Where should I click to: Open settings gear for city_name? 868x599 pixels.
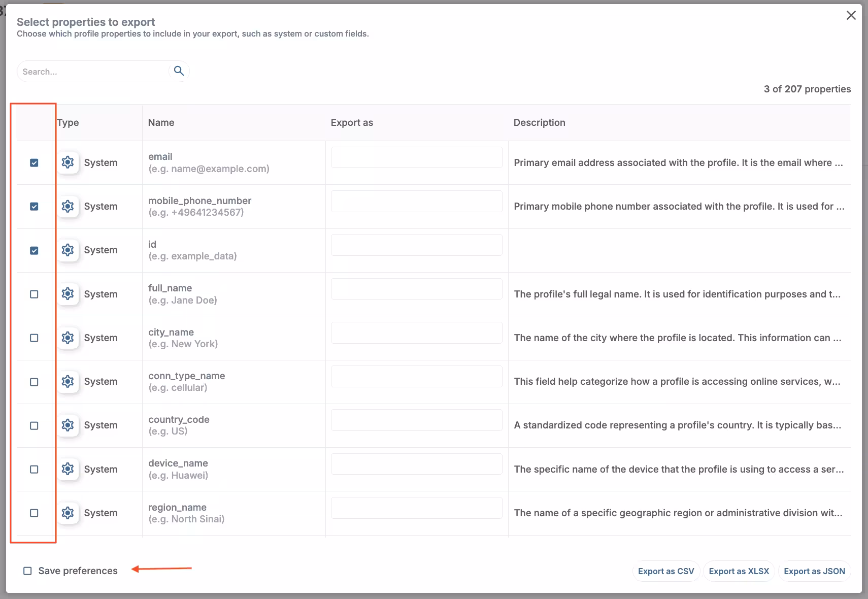click(x=68, y=338)
